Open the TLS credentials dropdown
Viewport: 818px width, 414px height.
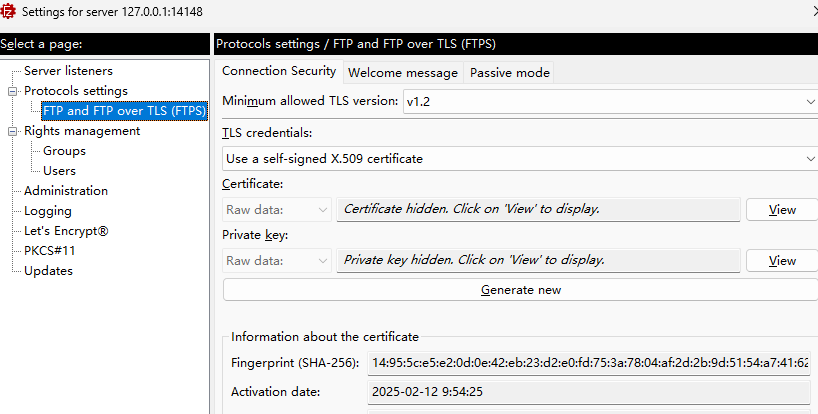[519, 159]
